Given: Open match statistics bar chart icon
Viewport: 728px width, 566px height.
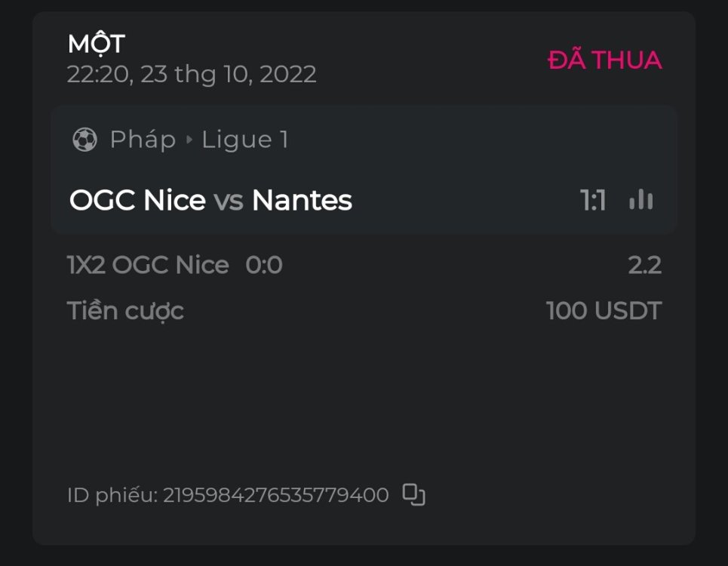Looking at the screenshot, I should (x=641, y=200).
